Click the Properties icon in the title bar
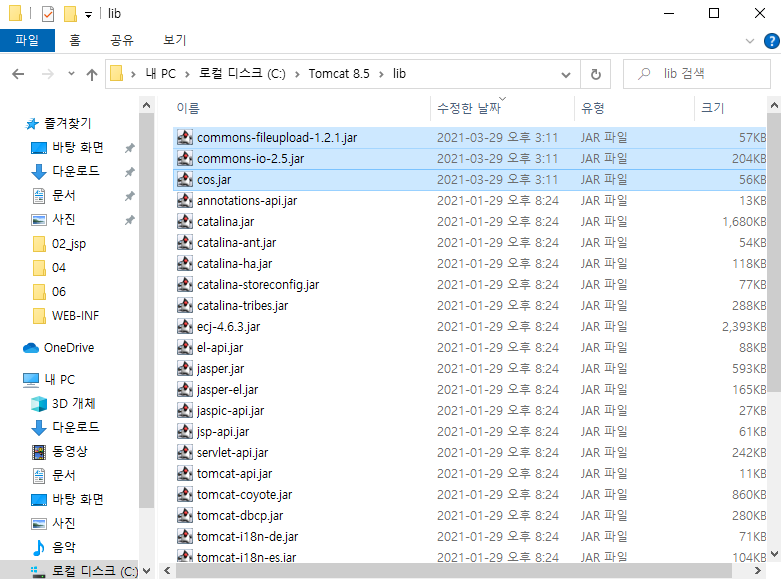The image size is (781, 579). pos(48,13)
